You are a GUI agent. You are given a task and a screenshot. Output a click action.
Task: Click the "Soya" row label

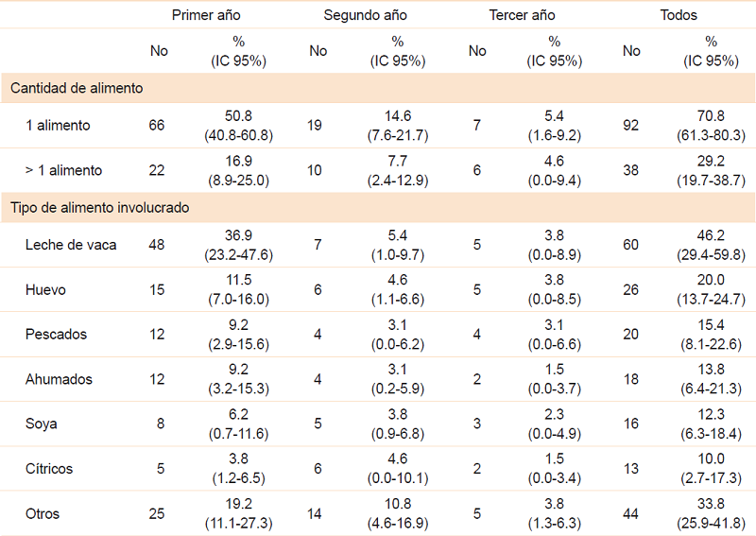[x=41, y=424]
